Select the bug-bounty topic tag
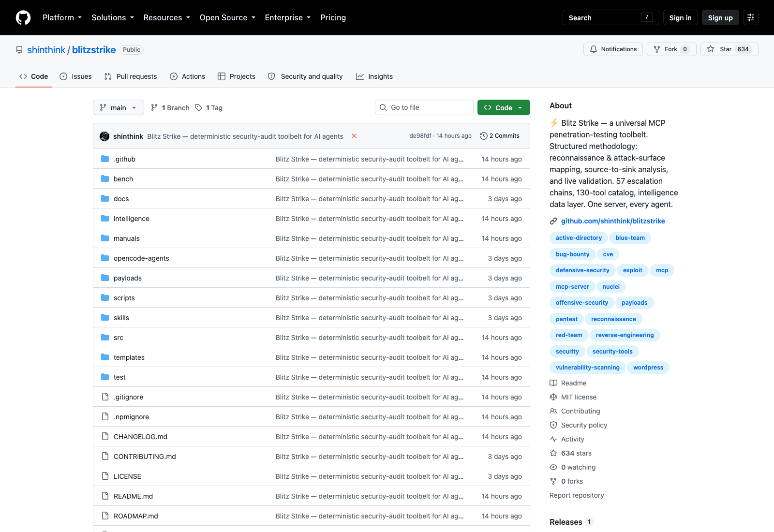The height and width of the screenshot is (532, 774). point(573,254)
